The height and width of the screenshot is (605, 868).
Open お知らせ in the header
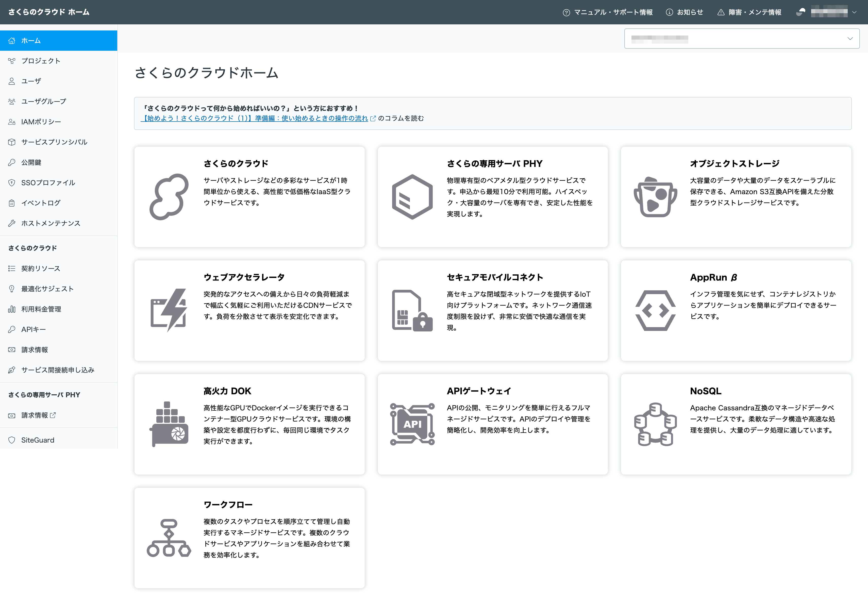684,12
